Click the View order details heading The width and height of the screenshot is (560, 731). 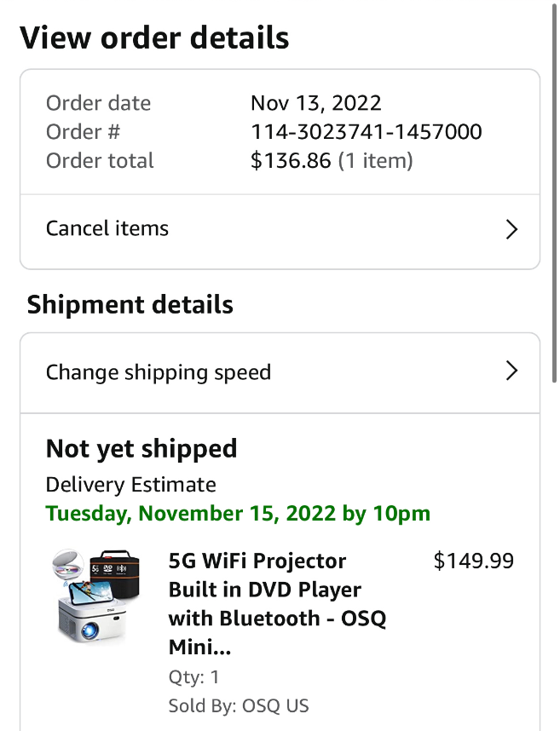click(154, 38)
